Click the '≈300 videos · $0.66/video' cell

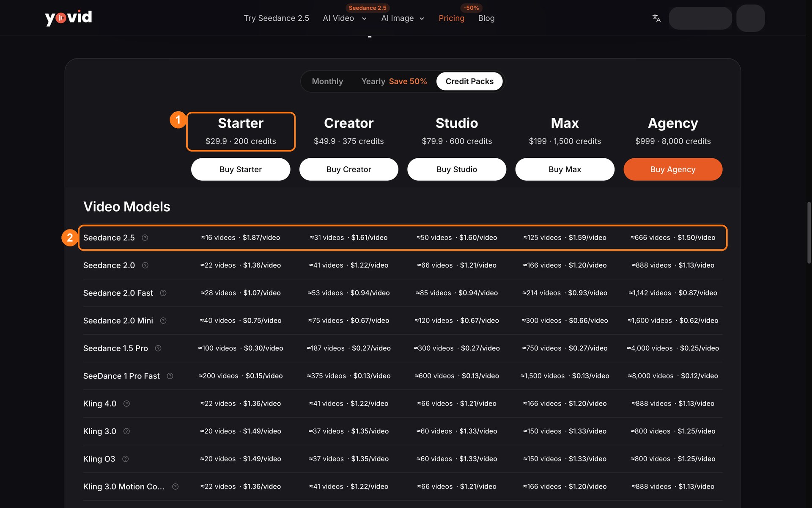pyautogui.click(x=565, y=321)
